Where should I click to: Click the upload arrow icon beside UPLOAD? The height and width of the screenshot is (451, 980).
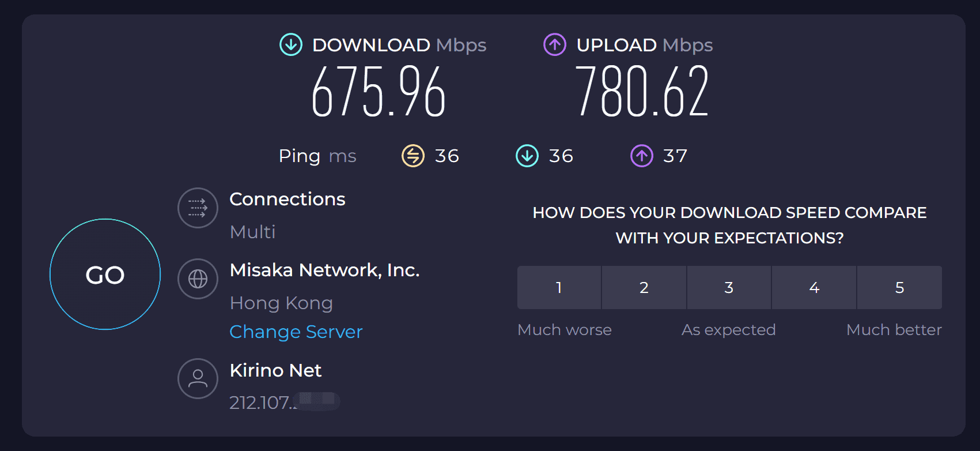555,44
